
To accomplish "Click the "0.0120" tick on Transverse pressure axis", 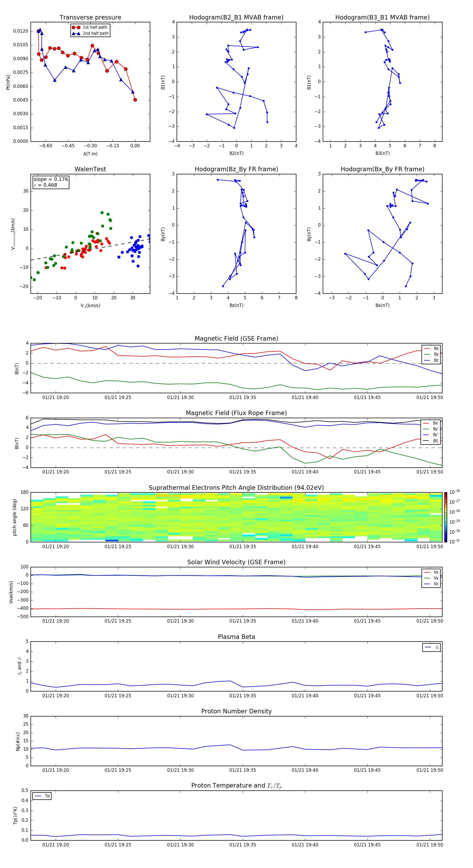I will pos(20,31).
